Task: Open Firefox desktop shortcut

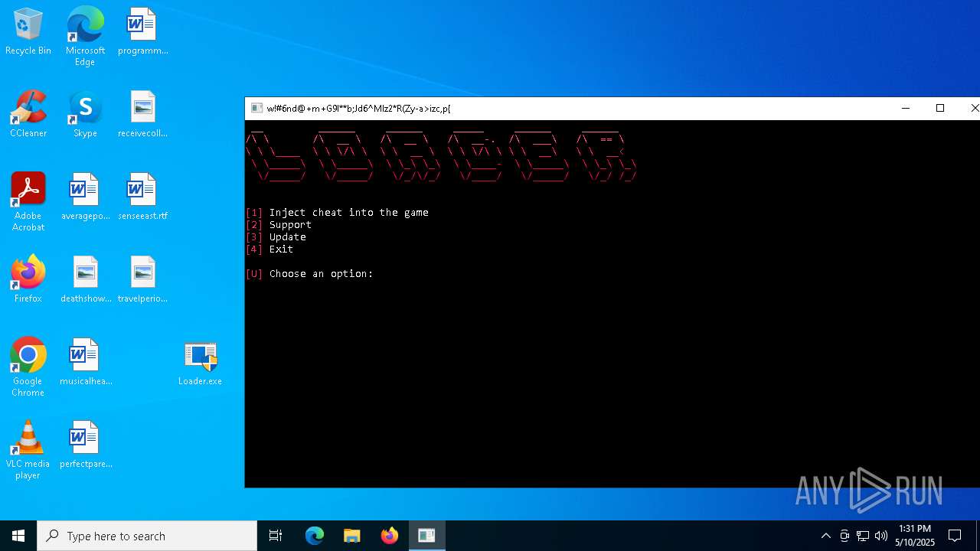Action: pyautogui.click(x=28, y=280)
